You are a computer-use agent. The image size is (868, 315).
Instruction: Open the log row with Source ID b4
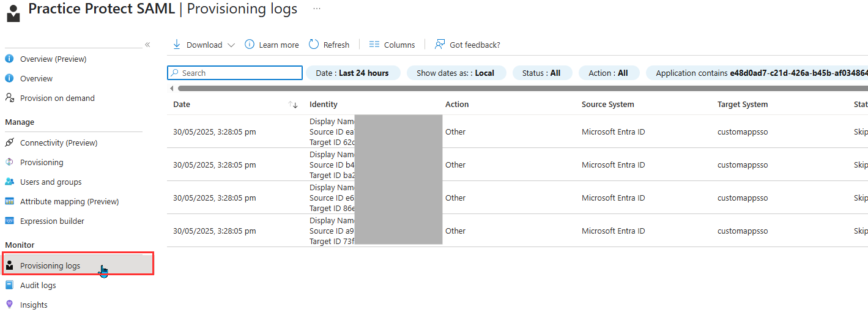pyautogui.click(x=517, y=165)
